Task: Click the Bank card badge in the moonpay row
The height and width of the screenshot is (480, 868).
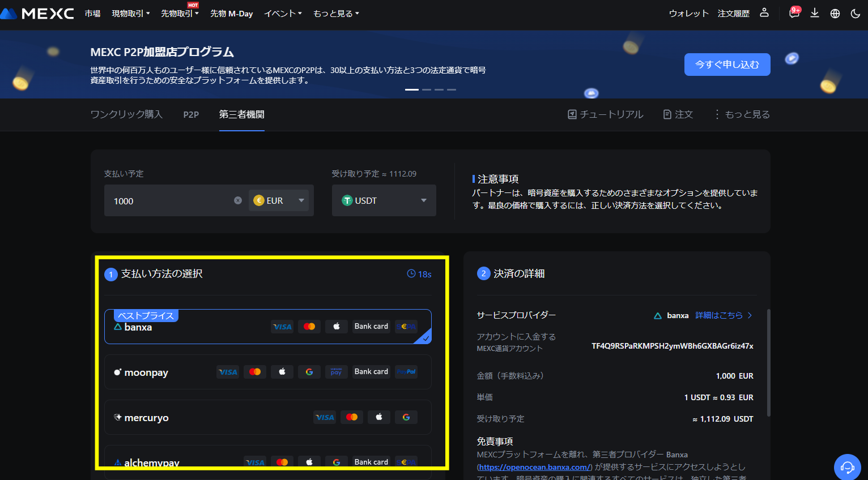Action: (371, 372)
